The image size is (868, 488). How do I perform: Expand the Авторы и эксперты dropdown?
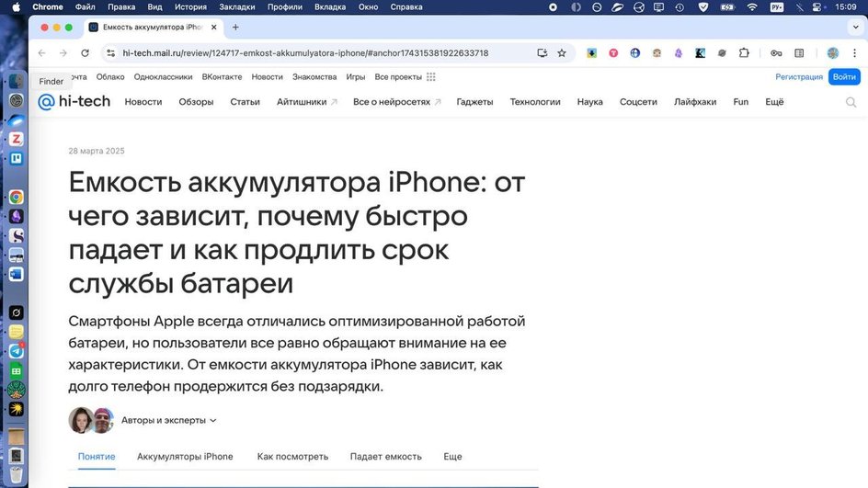tap(169, 421)
